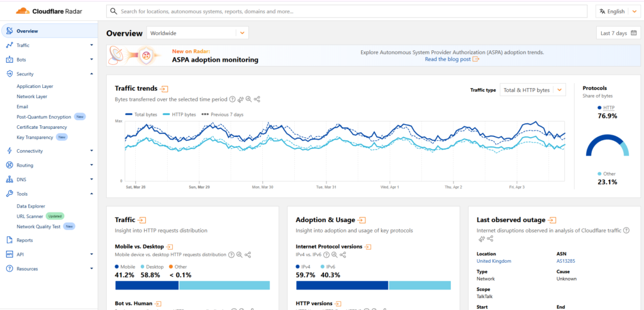This screenshot has width=644, height=310.
Task: Explore IPv4 vs. IPv6 data magnifier icon
Action: tap(335, 255)
